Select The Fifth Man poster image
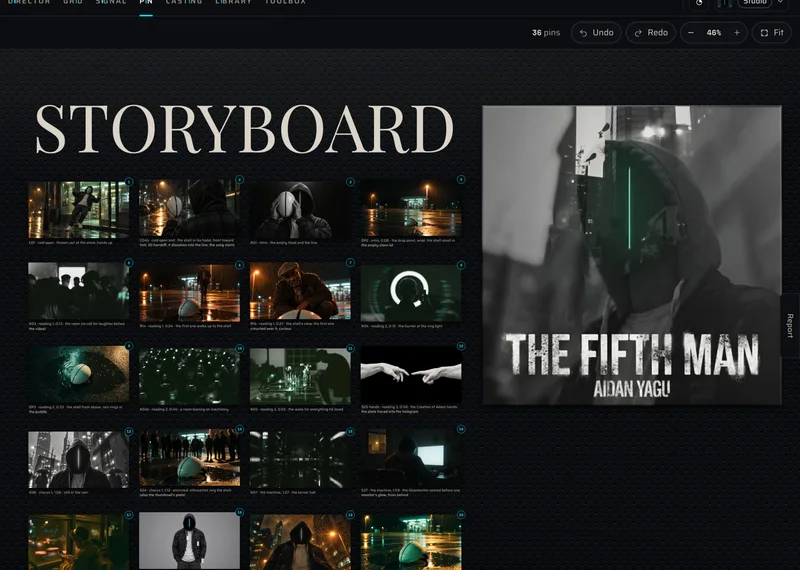Image resolution: width=800 pixels, height=570 pixels. pos(632,255)
